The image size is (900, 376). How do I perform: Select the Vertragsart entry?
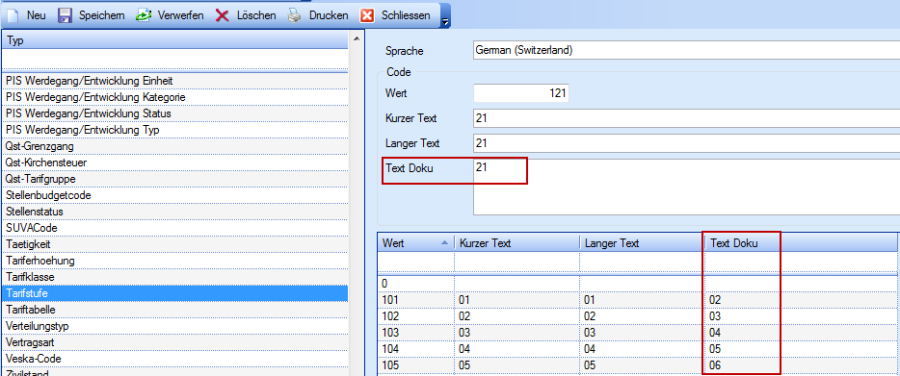coord(174,343)
